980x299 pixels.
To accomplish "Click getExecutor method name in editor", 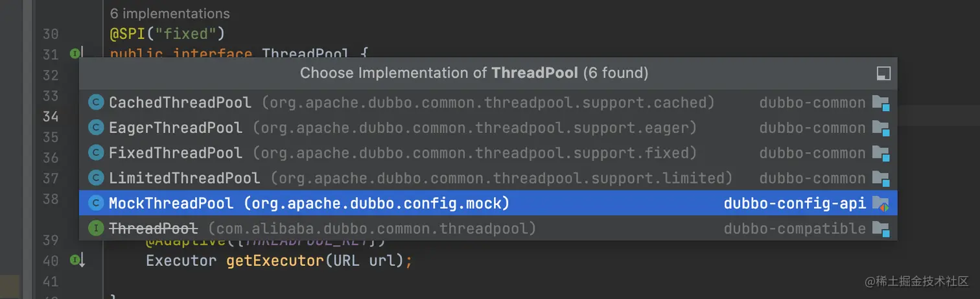I will point(275,261).
